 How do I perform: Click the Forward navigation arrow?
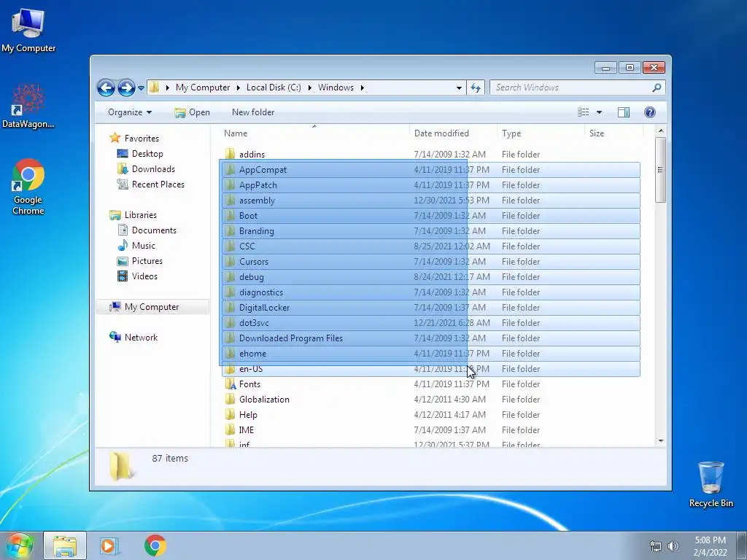coord(126,87)
